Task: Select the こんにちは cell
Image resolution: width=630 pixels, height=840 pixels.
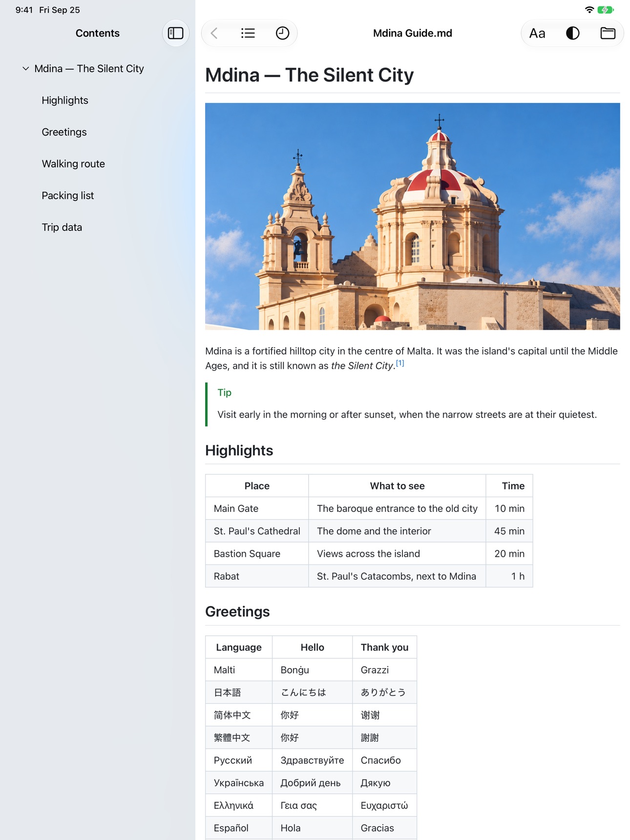Action: coord(312,693)
